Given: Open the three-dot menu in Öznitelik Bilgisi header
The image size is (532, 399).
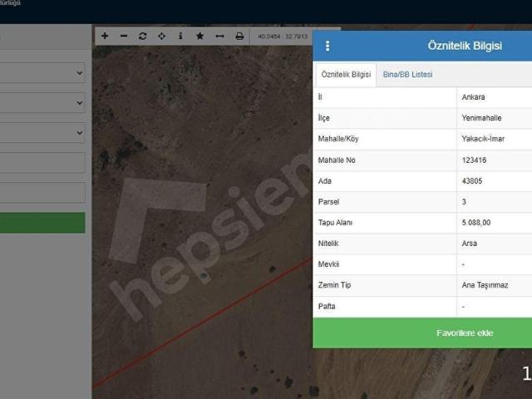Looking at the screenshot, I should click(328, 46).
